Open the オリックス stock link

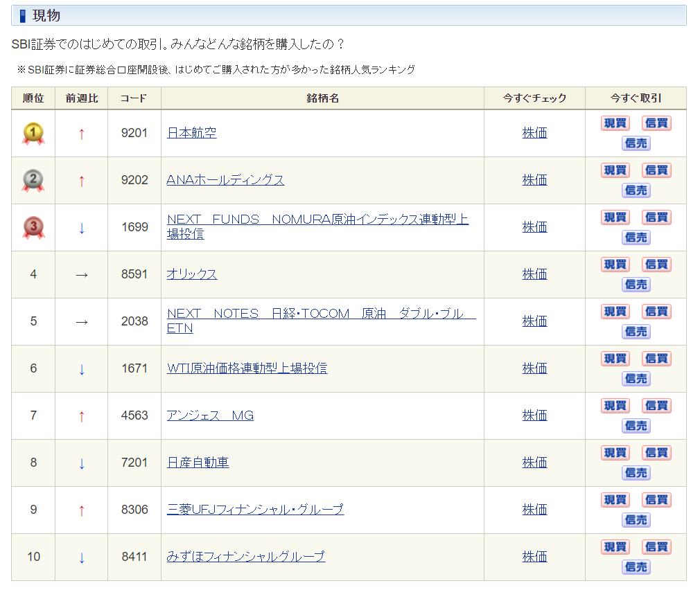(x=192, y=274)
